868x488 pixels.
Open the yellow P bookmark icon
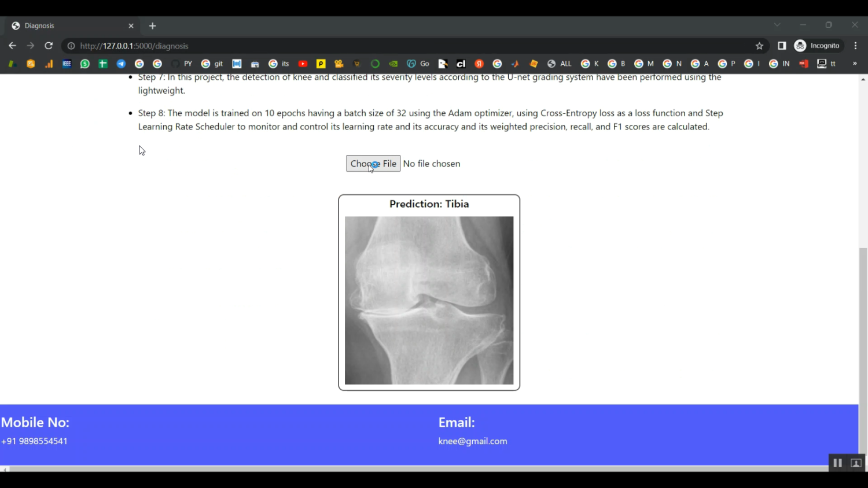coord(321,64)
